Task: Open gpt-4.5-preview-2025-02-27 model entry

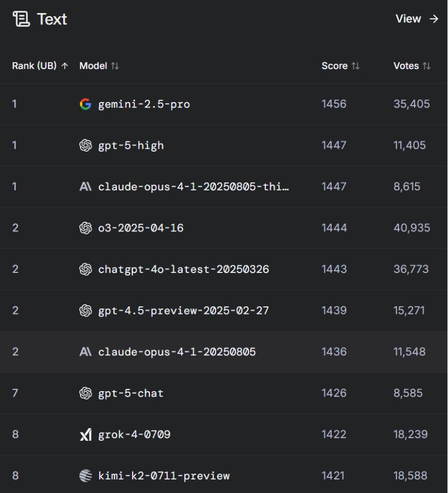Action: click(x=183, y=311)
